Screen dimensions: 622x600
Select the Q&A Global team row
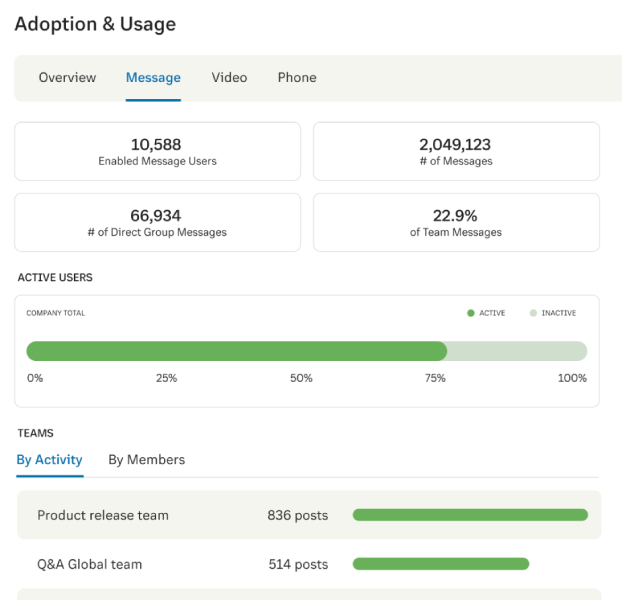pos(309,564)
